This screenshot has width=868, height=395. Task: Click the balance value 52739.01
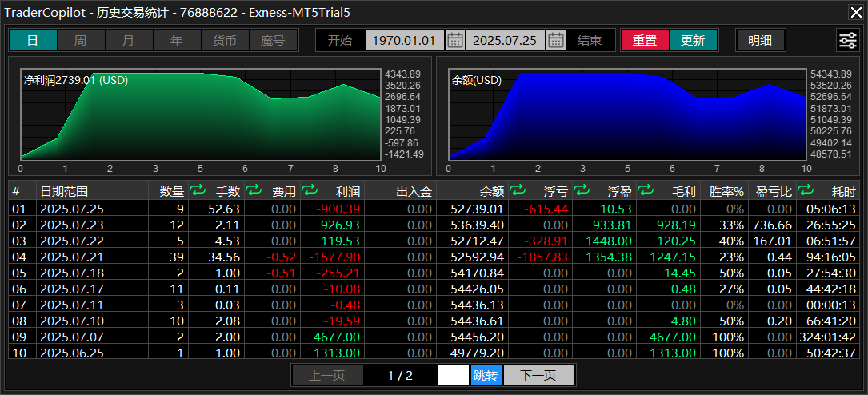(477, 209)
